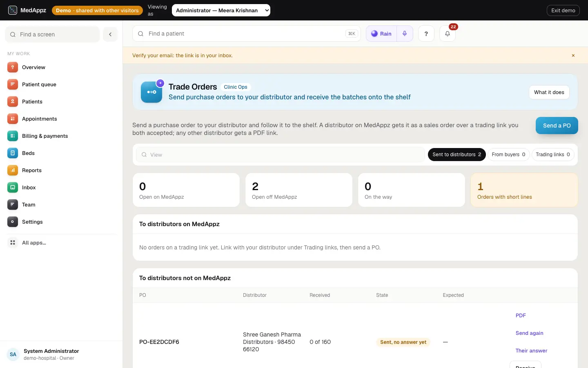The image size is (588, 368).
Task: Open the Rain assistant button
Action: [381, 34]
